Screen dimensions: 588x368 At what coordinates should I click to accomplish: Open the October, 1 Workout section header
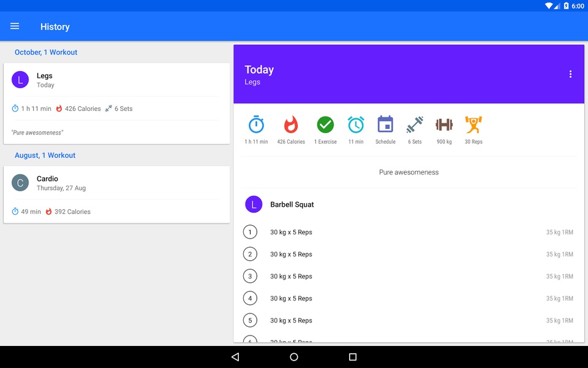click(46, 52)
